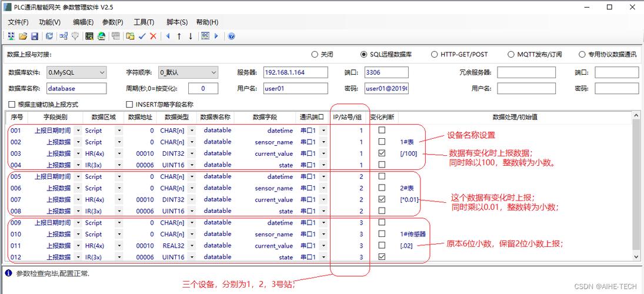Uncheck 变化判断 for row 007
The width and height of the screenshot is (644, 294).
382,199
